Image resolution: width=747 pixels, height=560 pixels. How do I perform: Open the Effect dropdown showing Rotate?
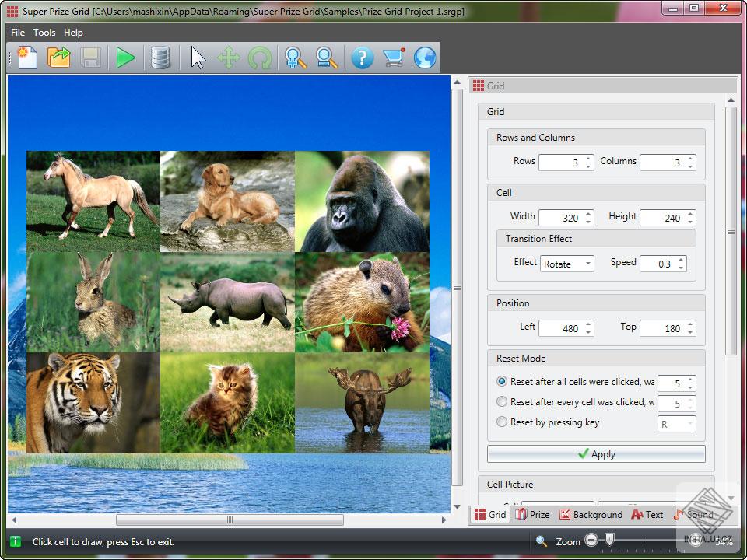pyautogui.click(x=567, y=264)
